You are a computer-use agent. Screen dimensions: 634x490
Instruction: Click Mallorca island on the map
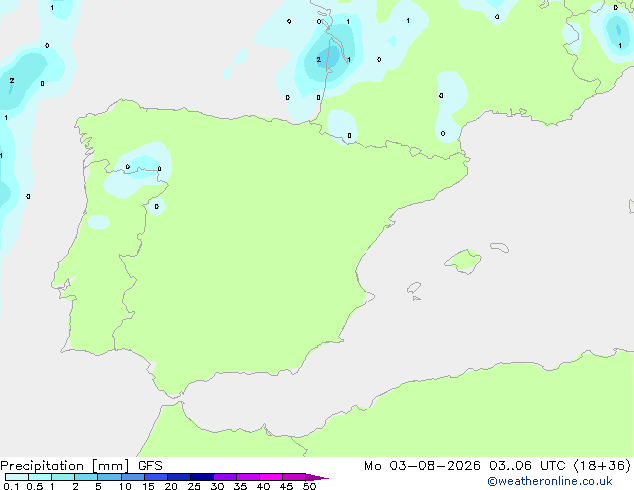point(463,261)
